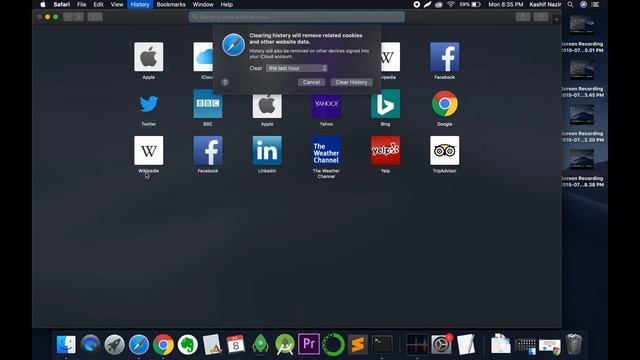
Task: Open Notification Center in menu bar
Action: pos(596,4)
